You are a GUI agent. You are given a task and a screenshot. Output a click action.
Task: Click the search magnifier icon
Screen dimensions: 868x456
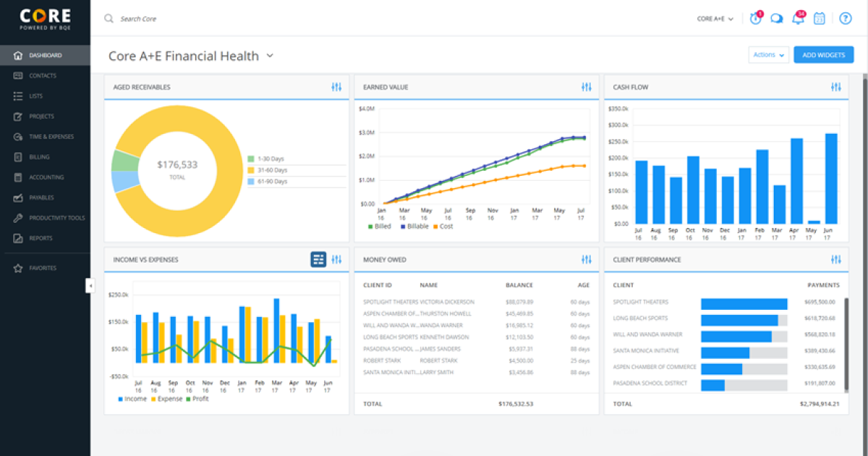coord(109,19)
